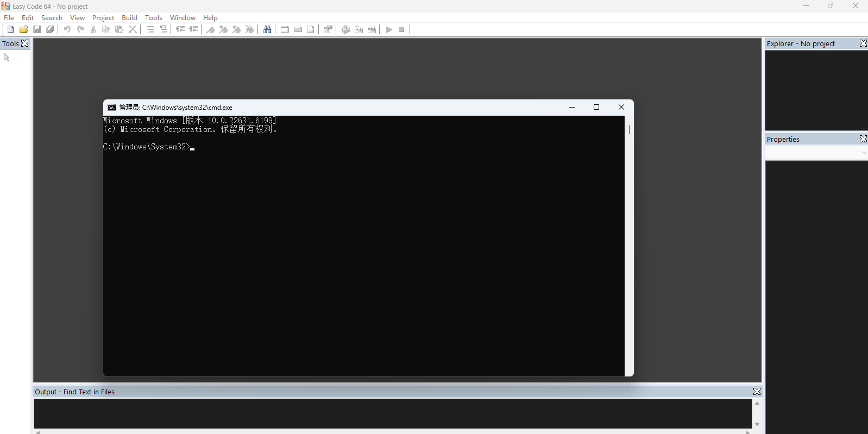Open the File menu
868x434 pixels.
[x=9, y=18]
